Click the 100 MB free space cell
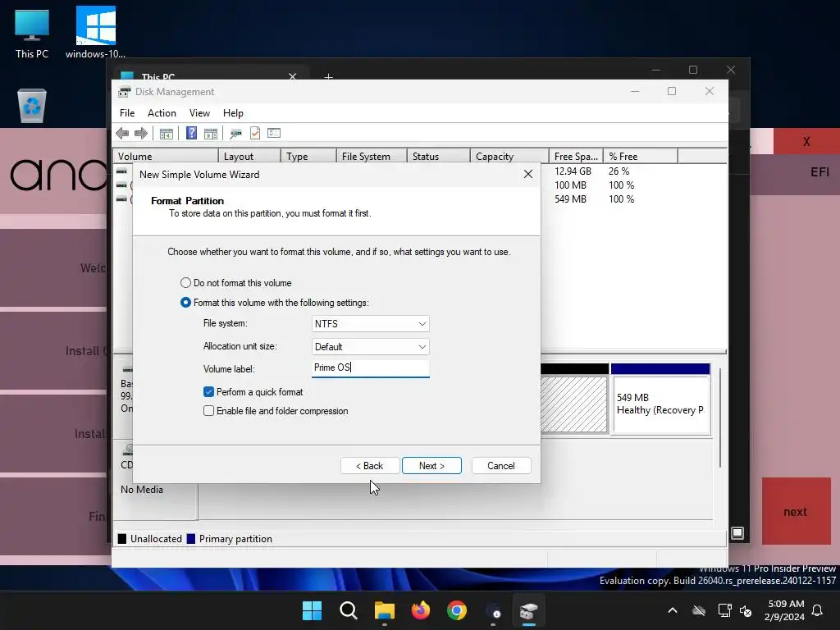The height and width of the screenshot is (630, 840). [570, 185]
